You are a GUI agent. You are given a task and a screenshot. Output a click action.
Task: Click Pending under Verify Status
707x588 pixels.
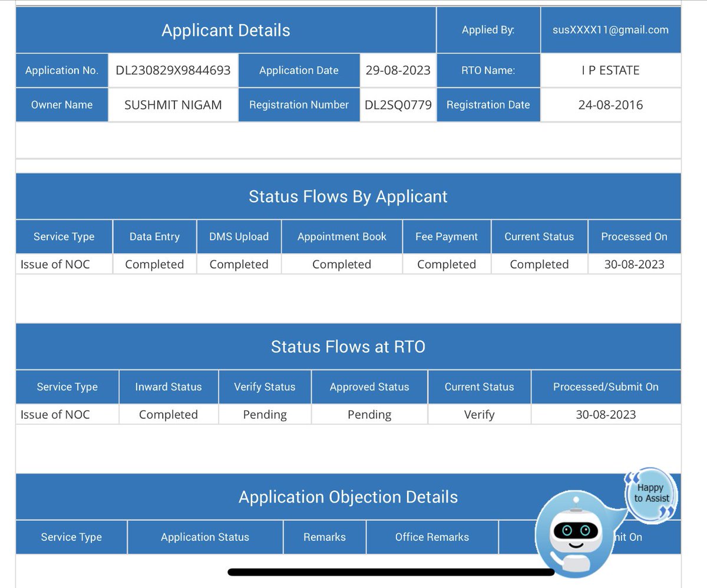[x=265, y=414]
